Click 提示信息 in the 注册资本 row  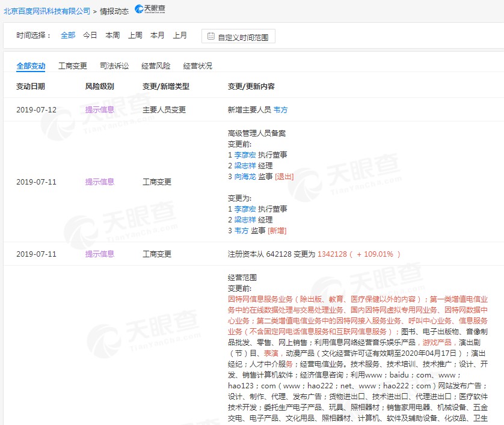pyautogui.click(x=100, y=254)
